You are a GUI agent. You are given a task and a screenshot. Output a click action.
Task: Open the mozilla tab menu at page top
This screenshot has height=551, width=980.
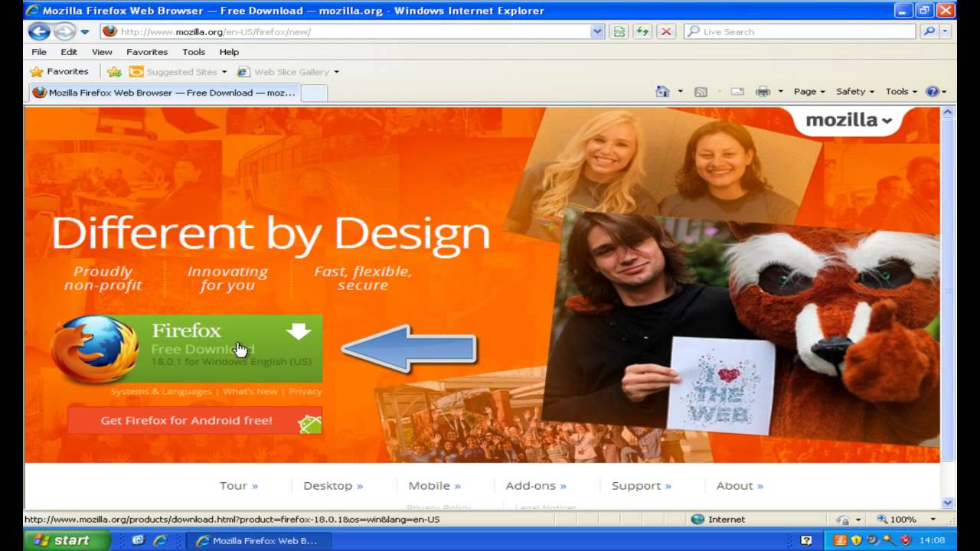848,120
